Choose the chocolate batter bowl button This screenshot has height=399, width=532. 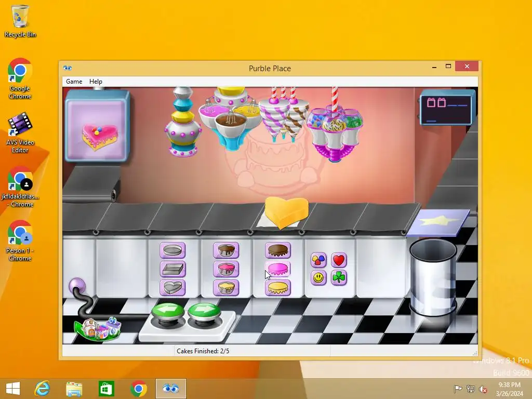tap(226, 250)
